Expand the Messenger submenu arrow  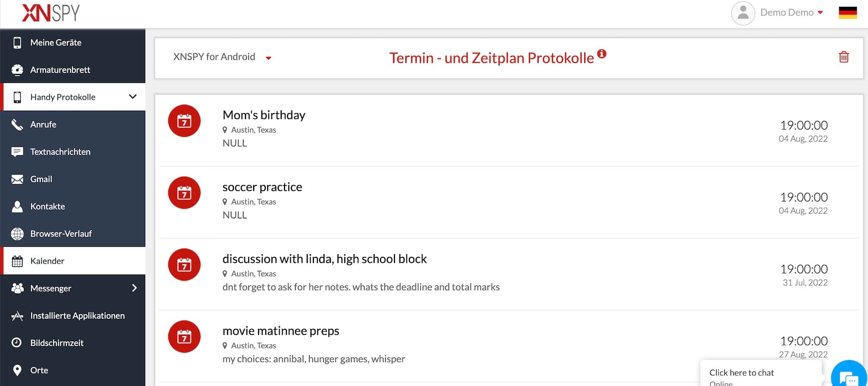point(134,288)
